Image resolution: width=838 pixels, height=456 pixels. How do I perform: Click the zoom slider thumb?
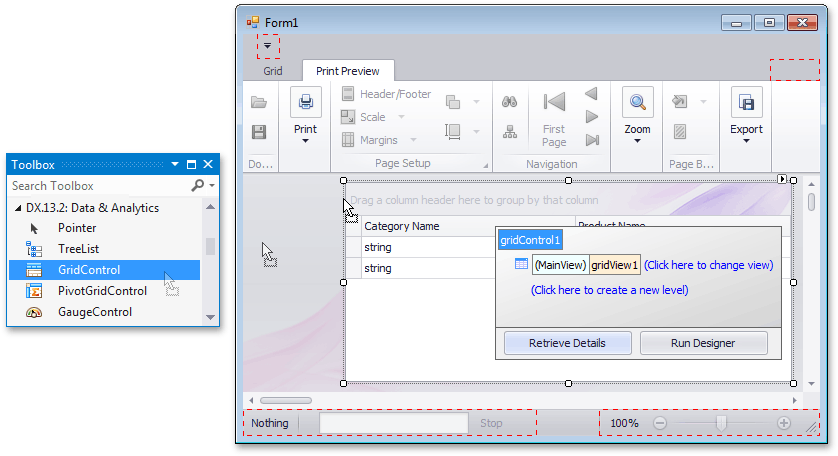coord(721,423)
